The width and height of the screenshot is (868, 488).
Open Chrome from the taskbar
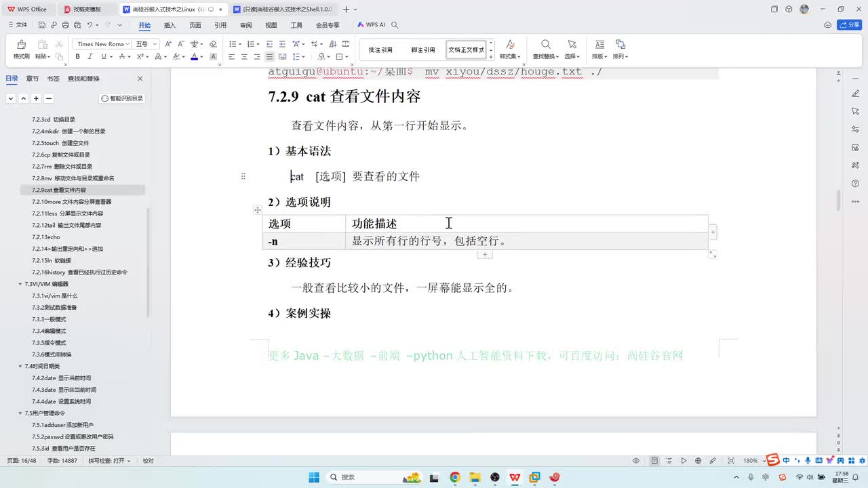[x=454, y=477]
